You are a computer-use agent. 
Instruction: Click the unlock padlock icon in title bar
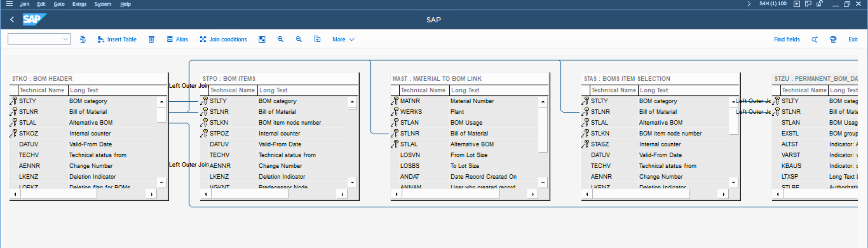point(819,4)
